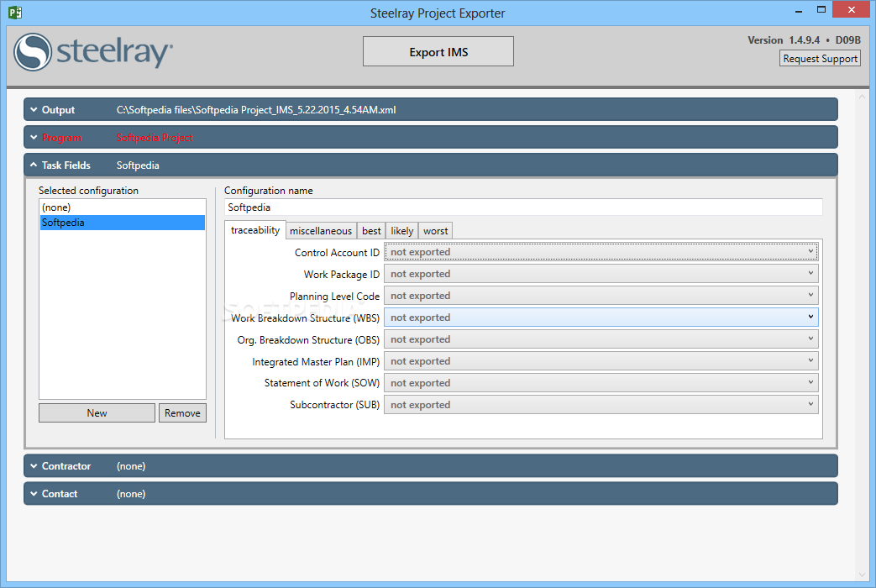876x588 pixels.
Task: Switch to the traceability tab
Action: [x=255, y=230]
